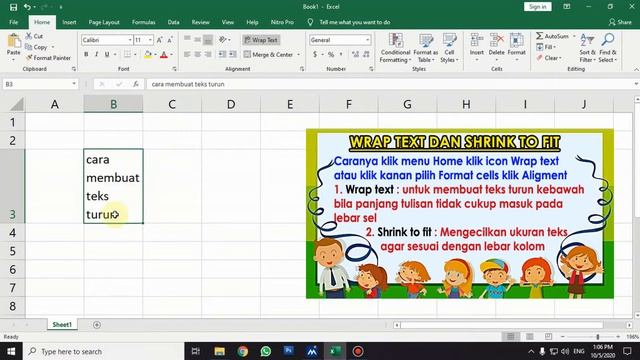Toggle the Wrap Text button
Viewport: 640px width, 360px height.
pyautogui.click(x=261, y=40)
